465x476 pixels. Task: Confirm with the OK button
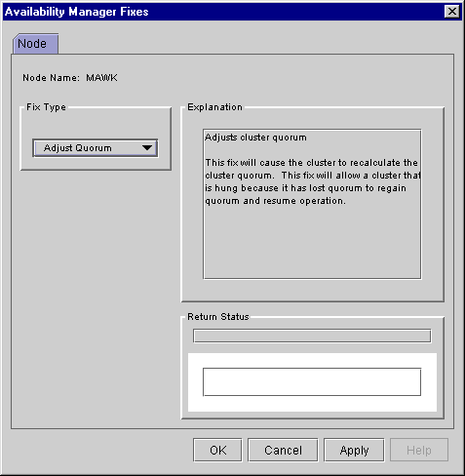click(217, 450)
